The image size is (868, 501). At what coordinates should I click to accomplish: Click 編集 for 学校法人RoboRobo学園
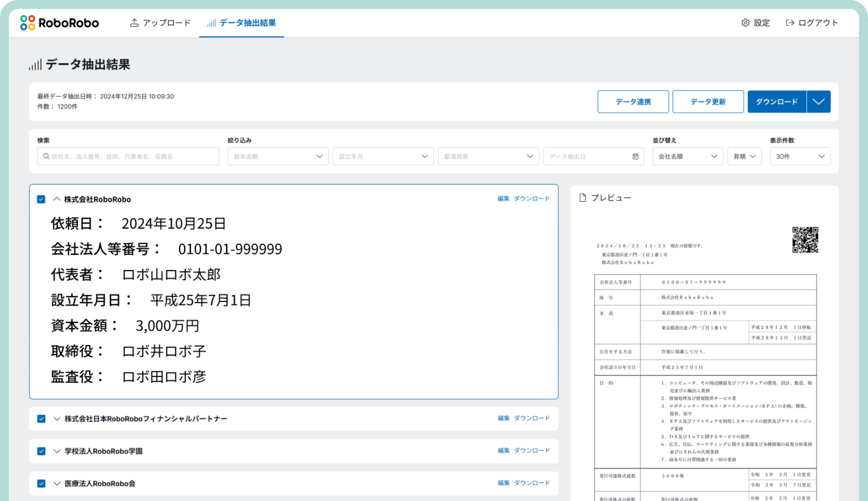[x=503, y=451]
